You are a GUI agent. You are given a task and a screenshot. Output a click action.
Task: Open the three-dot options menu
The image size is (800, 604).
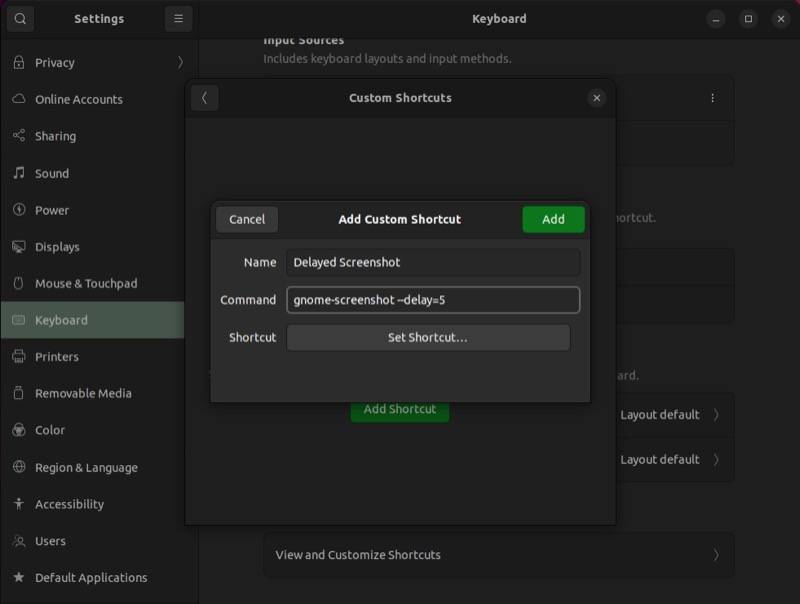(x=713, y=97)
